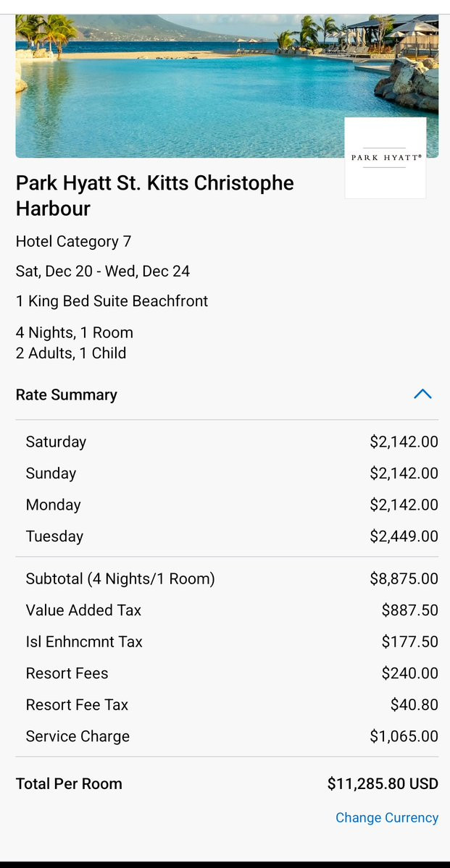Click the Change Currency link
The height and width of the screenshot is (868, 450).
point(387,817)
